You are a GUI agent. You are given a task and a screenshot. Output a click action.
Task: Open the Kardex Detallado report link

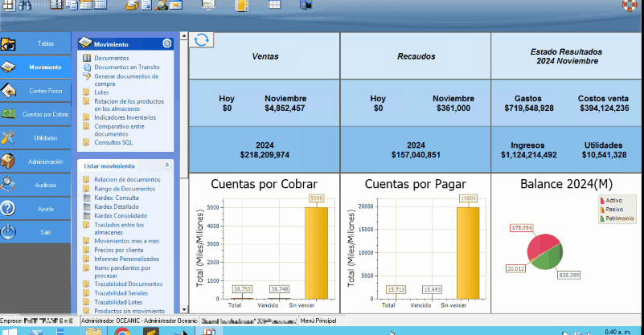[x=117, y=206]
